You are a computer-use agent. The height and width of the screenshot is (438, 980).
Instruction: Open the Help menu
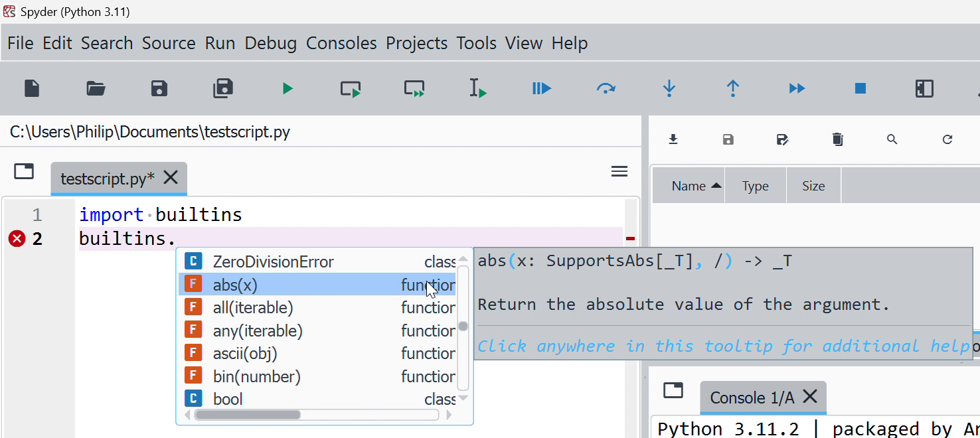pyautogui.click(x=570, y=43)
